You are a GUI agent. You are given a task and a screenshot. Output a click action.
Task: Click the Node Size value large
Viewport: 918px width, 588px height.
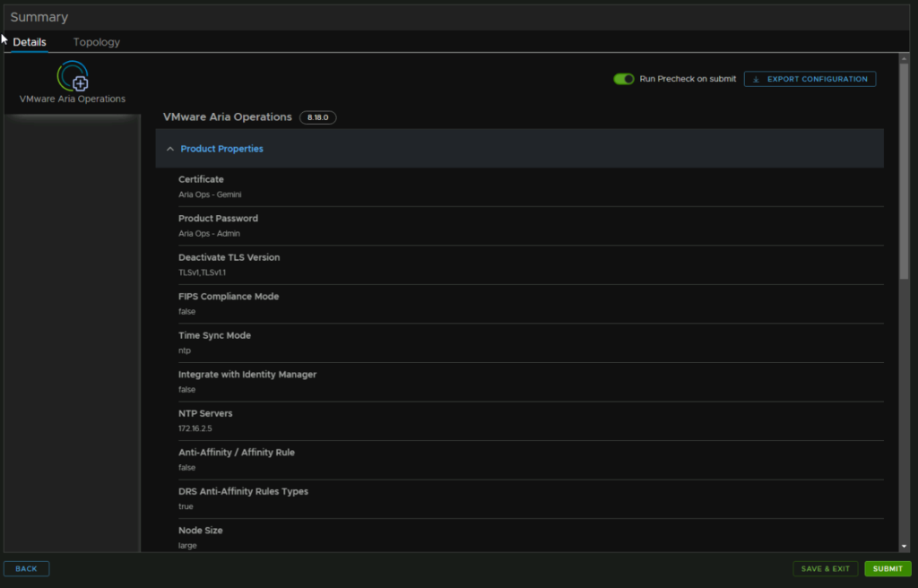click(x=187, y=546)
